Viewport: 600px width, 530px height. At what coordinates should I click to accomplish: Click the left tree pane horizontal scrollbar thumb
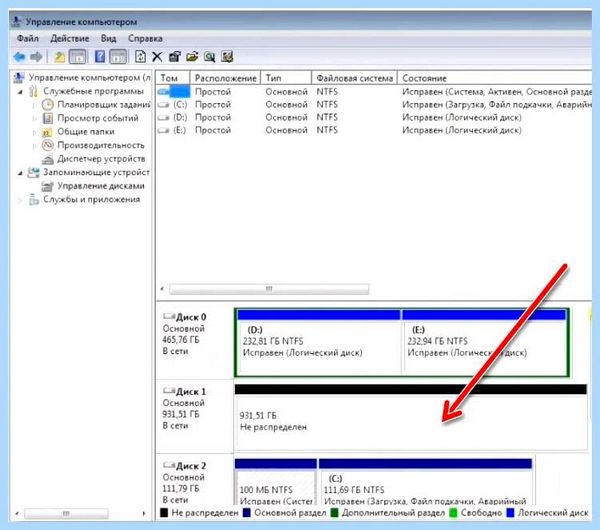coord(66,513)
